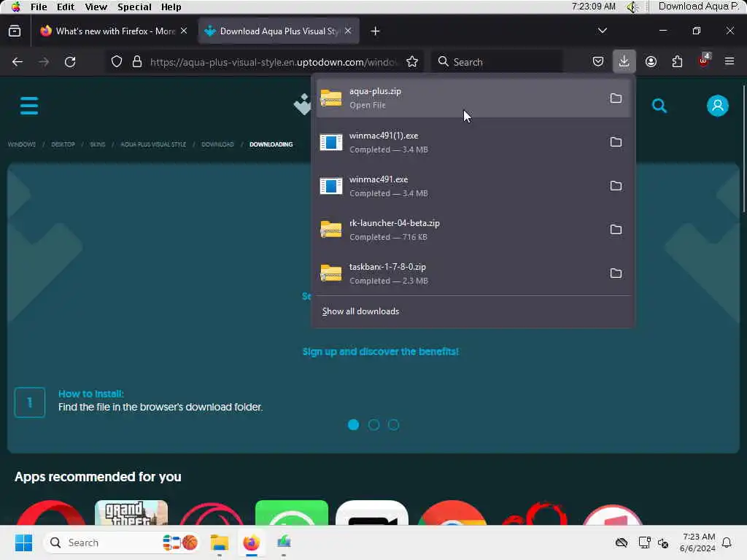Click the Uptodown search magnifier icon
Screen dimensions: 747x560
pyautogui.click(x=659, y=105)
